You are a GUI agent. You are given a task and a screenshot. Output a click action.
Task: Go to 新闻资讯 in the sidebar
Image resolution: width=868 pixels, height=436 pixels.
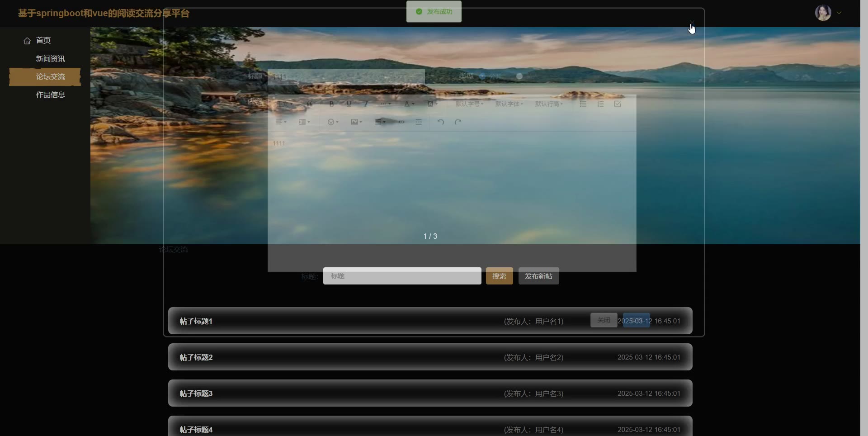[50, 59]
